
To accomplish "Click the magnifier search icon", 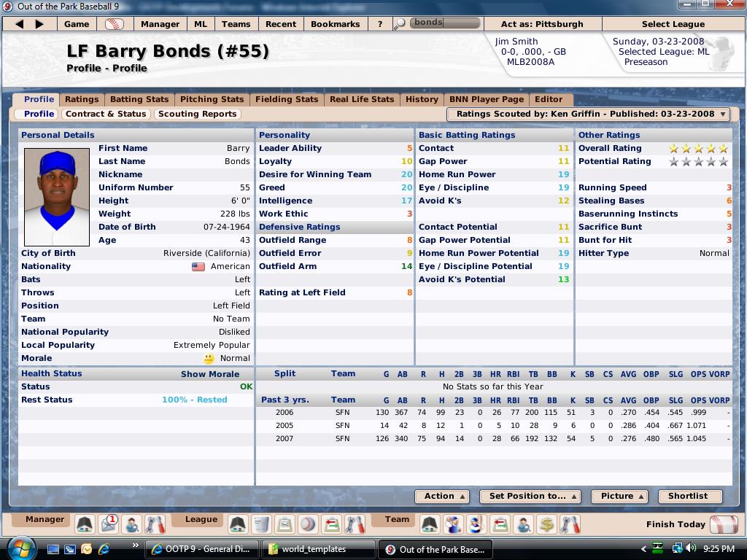I will pos(399,24).
